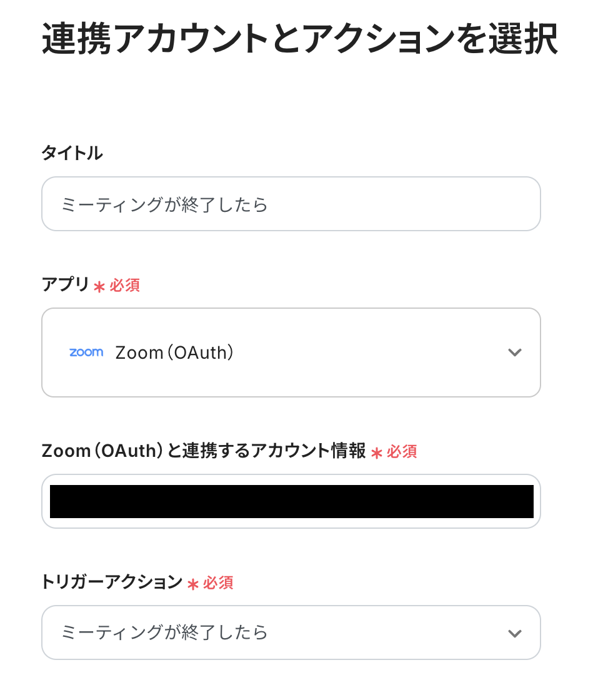The height and width of the screenshot is (700, 608).
Task: Click the タイトル field label
Action: click(x=72, y=153)
